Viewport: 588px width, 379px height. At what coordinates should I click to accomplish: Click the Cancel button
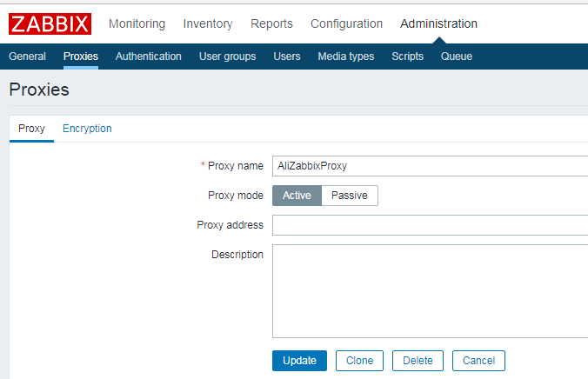click(478, 361)
